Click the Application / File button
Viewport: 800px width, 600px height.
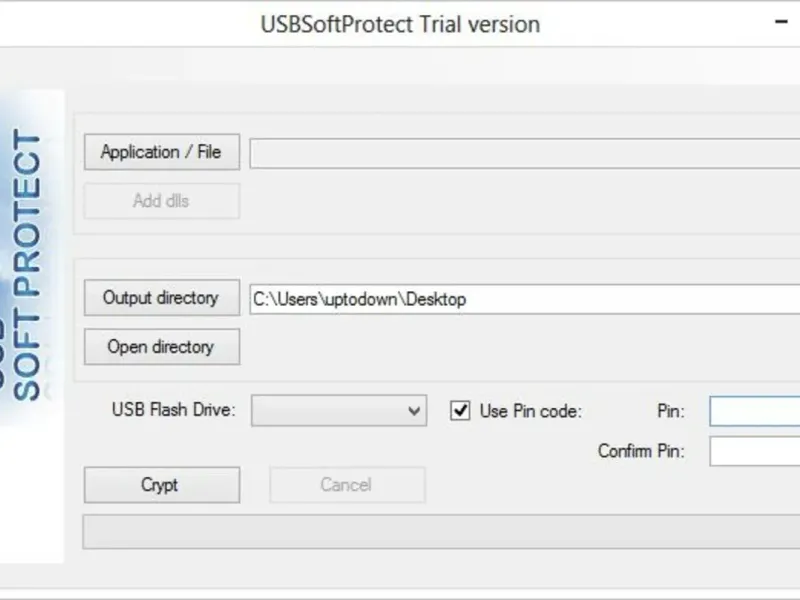[x=161, y=152]
